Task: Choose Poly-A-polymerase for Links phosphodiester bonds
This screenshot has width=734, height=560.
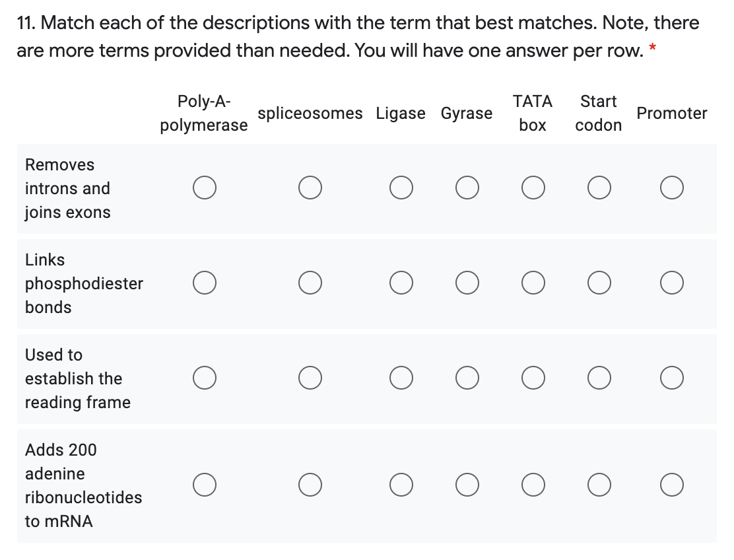Action: tap(205, 283)
